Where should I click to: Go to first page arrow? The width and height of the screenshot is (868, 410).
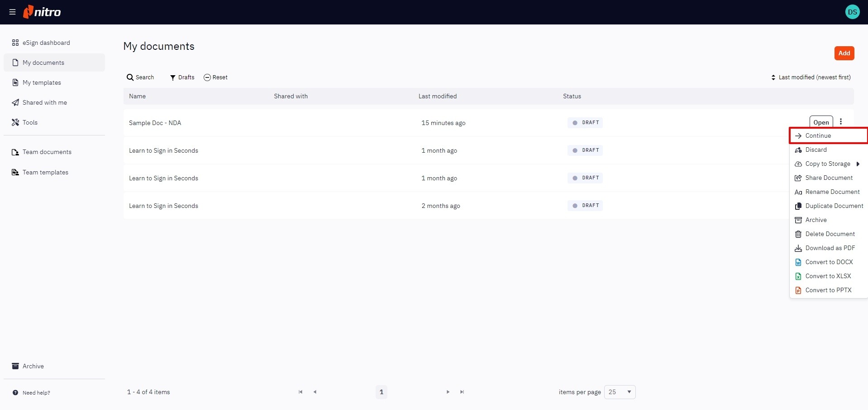click(x=300, y=392)
